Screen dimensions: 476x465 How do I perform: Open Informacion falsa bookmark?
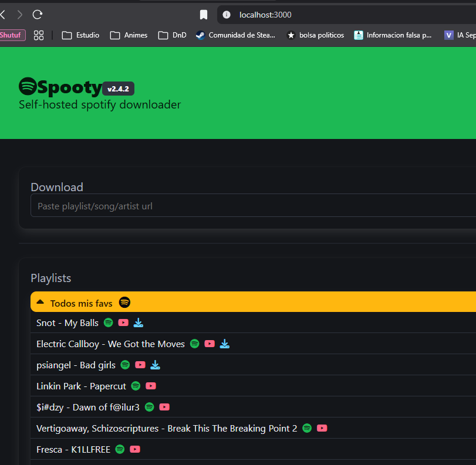393,35
